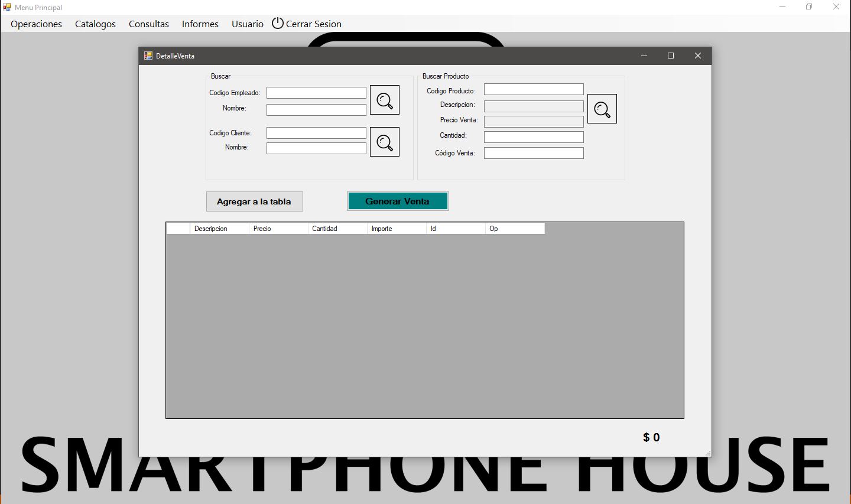Click the Cantidad column header
The image size is (851, 504).
pos(337,229)
